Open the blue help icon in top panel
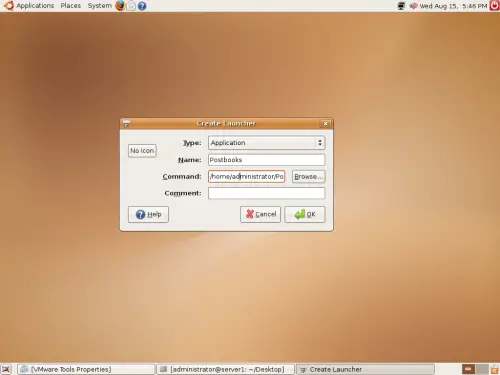The height and width of the screenshot is (375, 500). click(x=142, y=6)
